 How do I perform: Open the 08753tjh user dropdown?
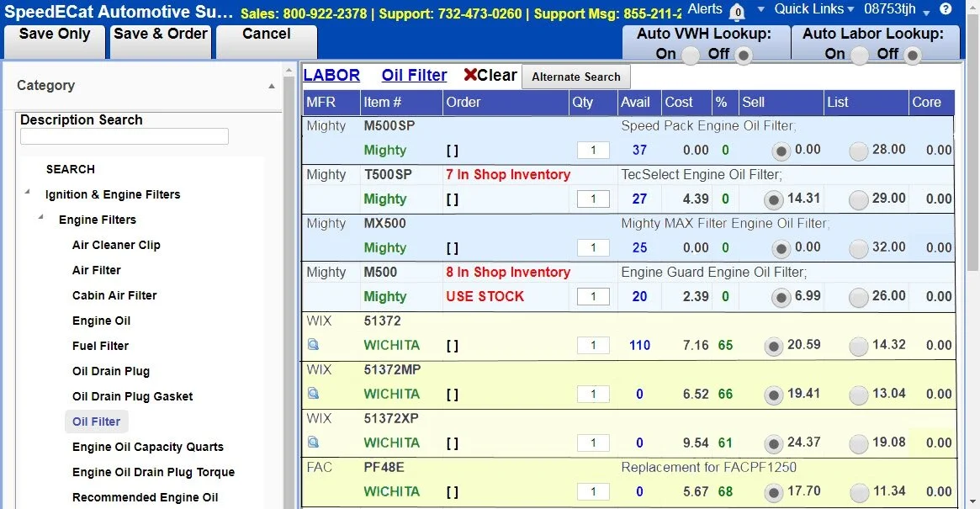(897, 8)
